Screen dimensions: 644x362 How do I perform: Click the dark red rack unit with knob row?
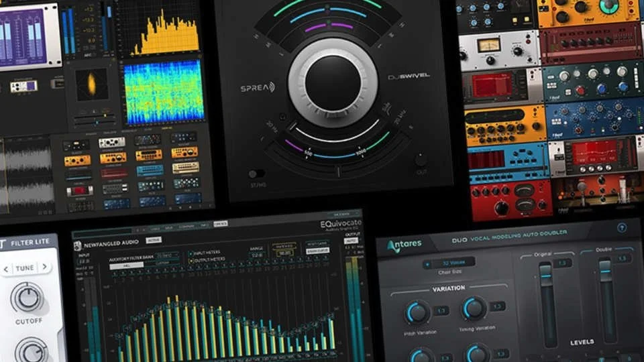590,43
